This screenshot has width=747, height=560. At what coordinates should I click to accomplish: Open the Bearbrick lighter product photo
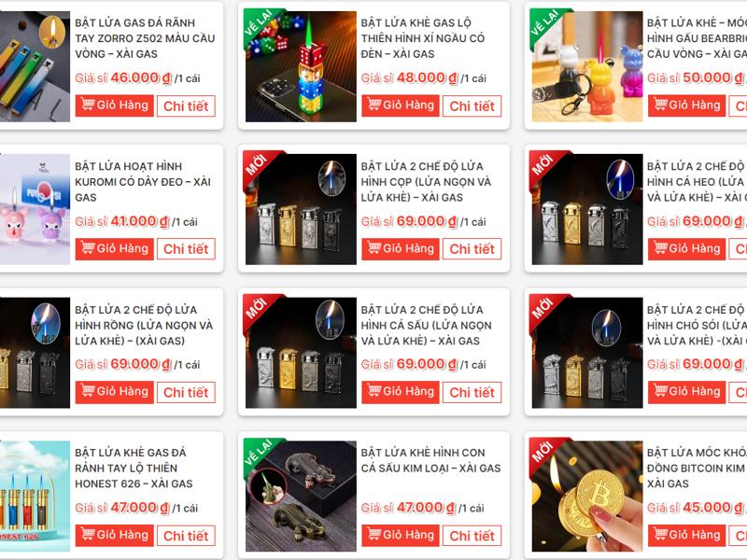click(x=587, y=66)
